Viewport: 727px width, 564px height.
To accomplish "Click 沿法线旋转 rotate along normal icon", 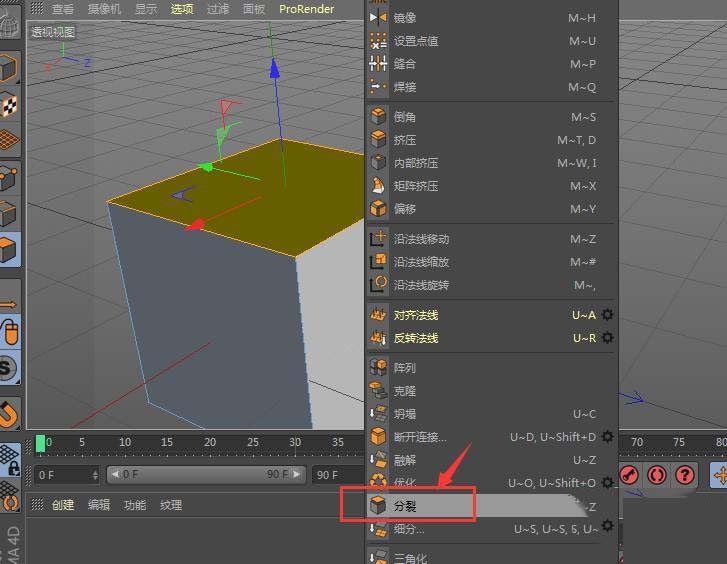I will pyautogui.click(x=378, y=285).
